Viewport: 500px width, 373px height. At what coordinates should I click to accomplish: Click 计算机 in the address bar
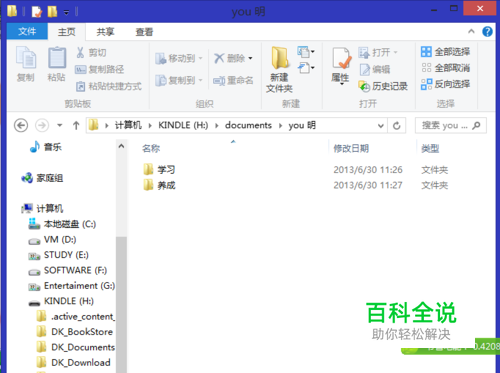pyautogui.click(x=128, y=125)
